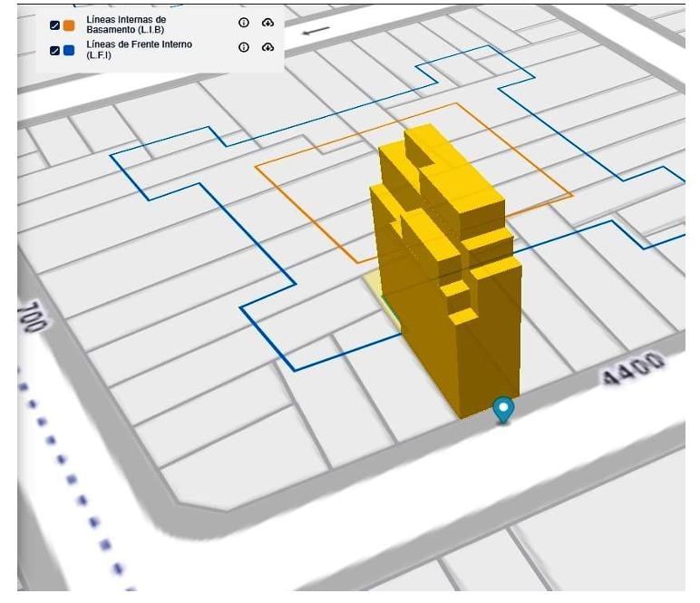Click the blue L.F.I color swatch

(69, 51)
